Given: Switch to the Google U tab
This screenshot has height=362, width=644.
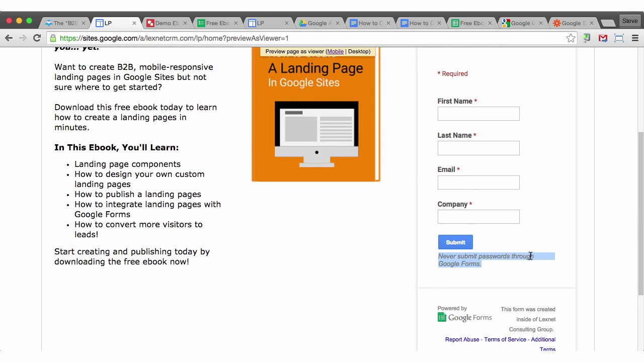Looking at the screenshot, I should [522, 23].
